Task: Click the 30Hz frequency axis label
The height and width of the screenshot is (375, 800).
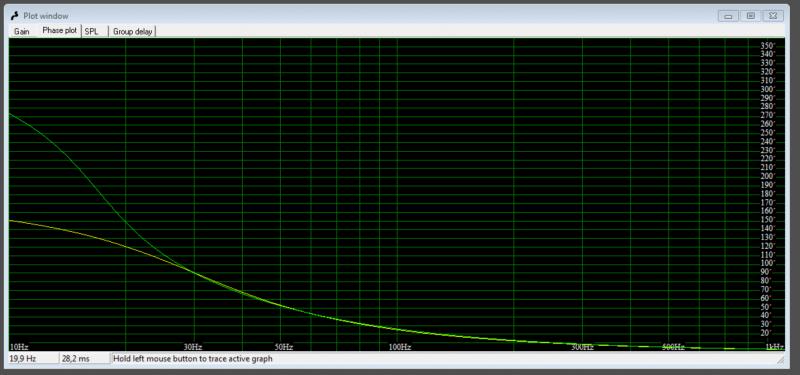Action: pos(193,347)
